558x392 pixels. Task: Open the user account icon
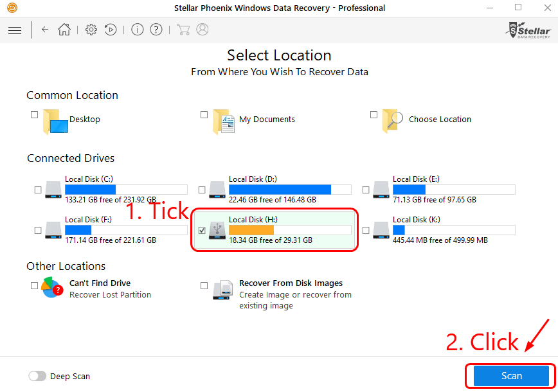click(202, 30)
